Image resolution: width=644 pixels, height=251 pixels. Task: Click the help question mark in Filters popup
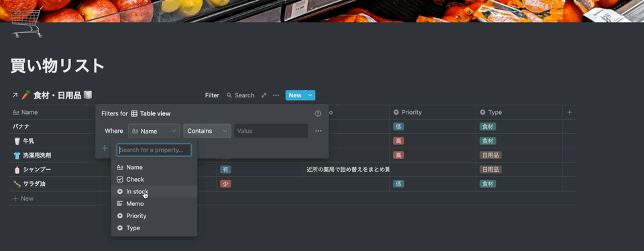pyautogui.click(x=317, y=114)
